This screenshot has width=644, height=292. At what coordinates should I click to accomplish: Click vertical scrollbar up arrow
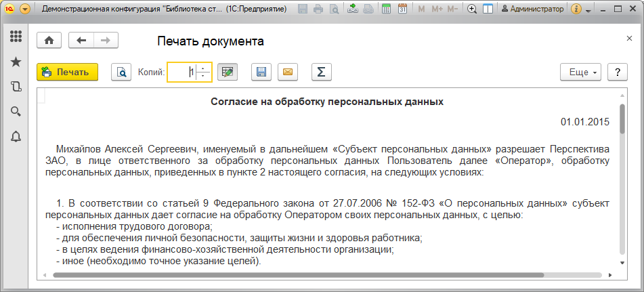tap(622, 95)
